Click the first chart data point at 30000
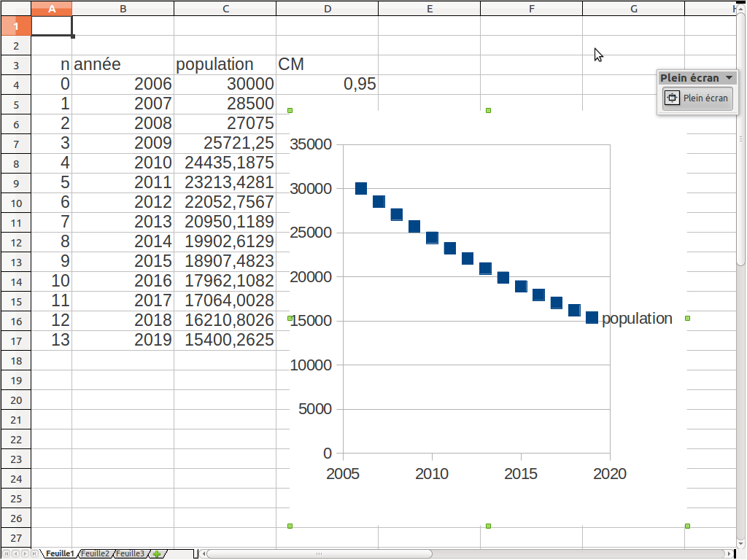 360,189
